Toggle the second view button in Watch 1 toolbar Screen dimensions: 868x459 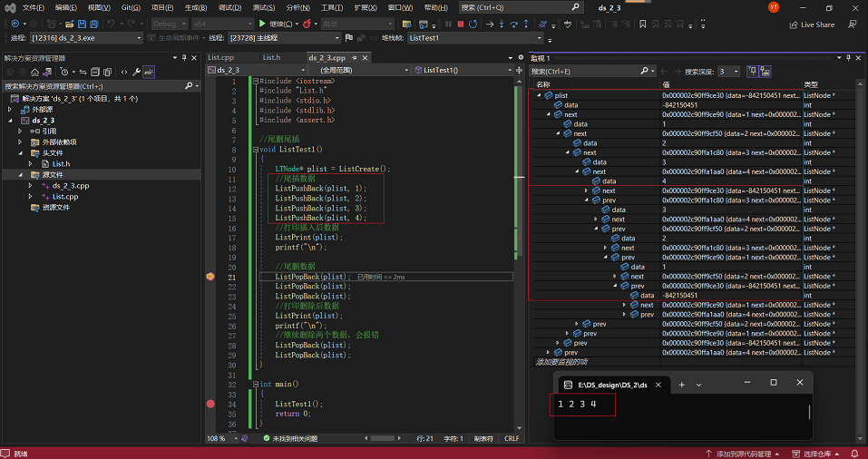click(x=766, y=71)
